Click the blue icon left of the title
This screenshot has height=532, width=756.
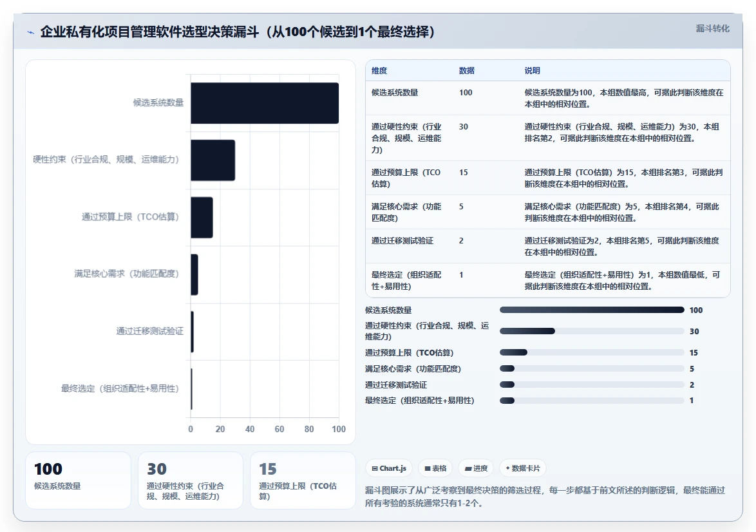coord(31,32)
